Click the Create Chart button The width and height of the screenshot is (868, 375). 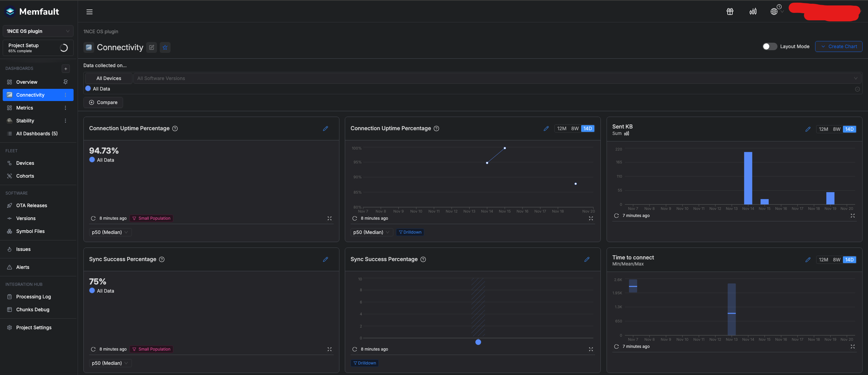tap(839, 46)
